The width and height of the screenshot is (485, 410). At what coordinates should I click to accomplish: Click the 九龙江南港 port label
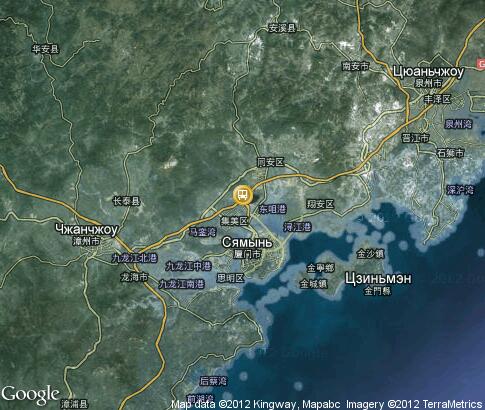click(x=181, y=284)
